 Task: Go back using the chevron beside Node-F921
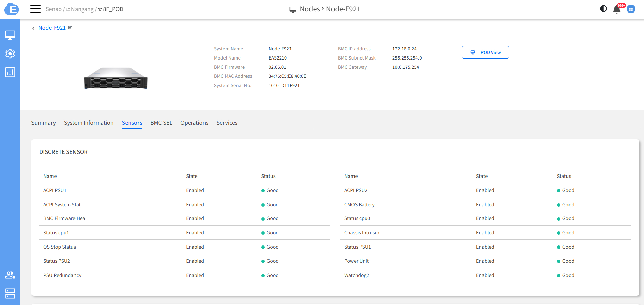(x=33, y=28)
